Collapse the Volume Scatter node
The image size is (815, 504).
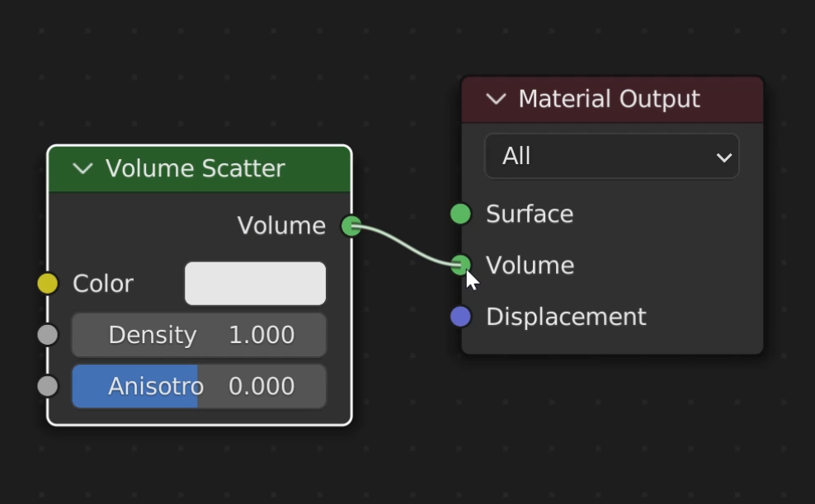coord(82,168)
